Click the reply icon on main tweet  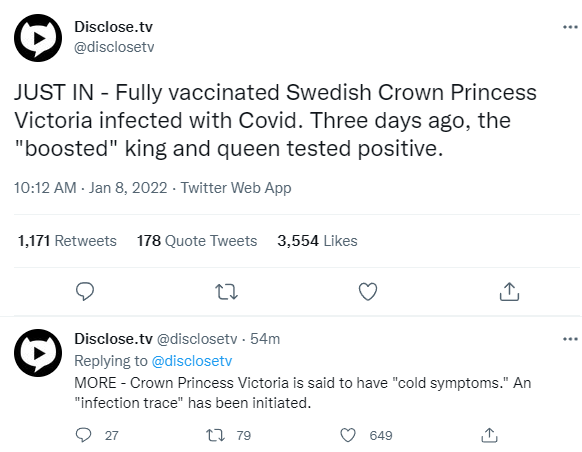[x=85, y=291]
